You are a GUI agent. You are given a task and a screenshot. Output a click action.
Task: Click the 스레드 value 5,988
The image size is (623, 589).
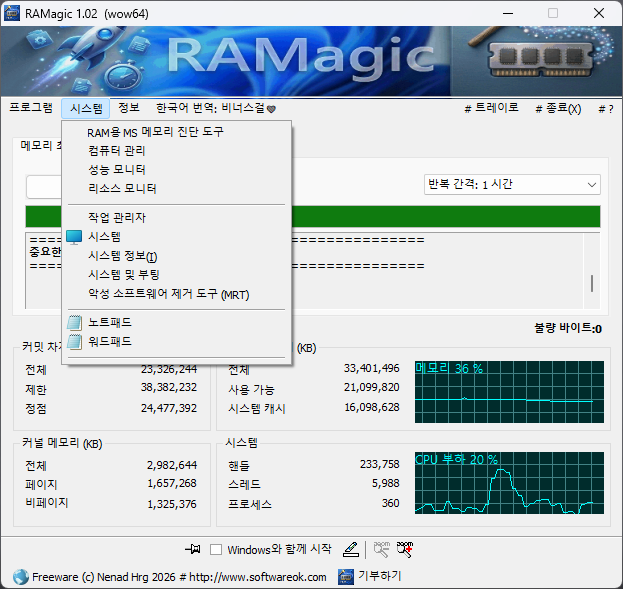coord(385,483)
